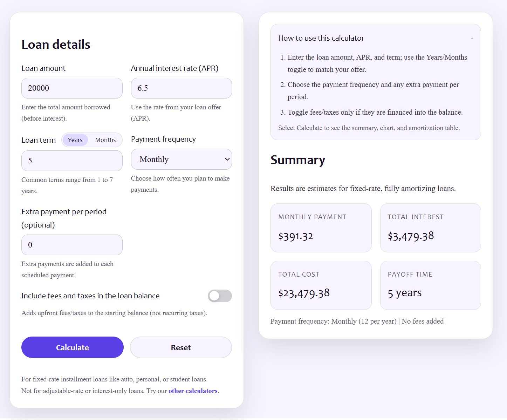Click the Payoff Time summary card
The image size is (507, 420).
point(430,285)
